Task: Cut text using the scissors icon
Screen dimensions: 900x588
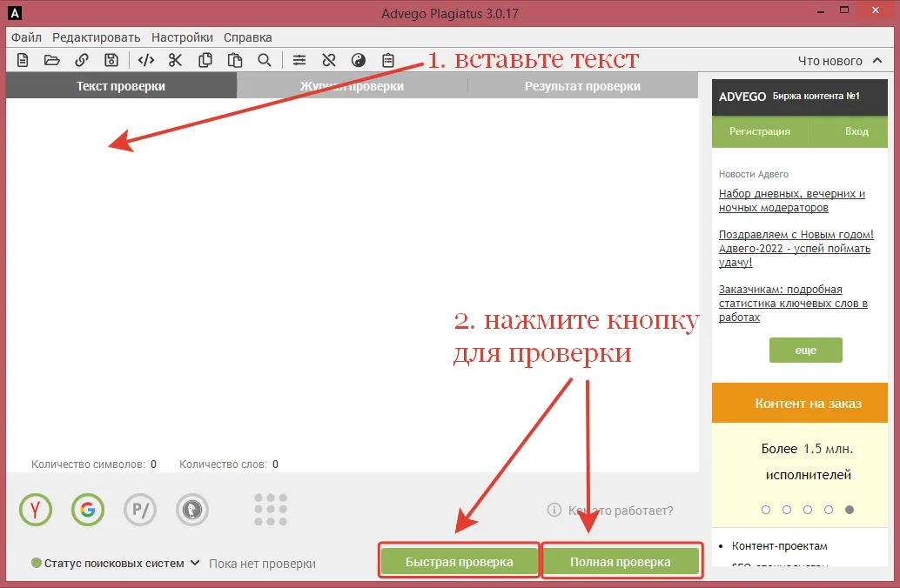Action: point(175,59)
